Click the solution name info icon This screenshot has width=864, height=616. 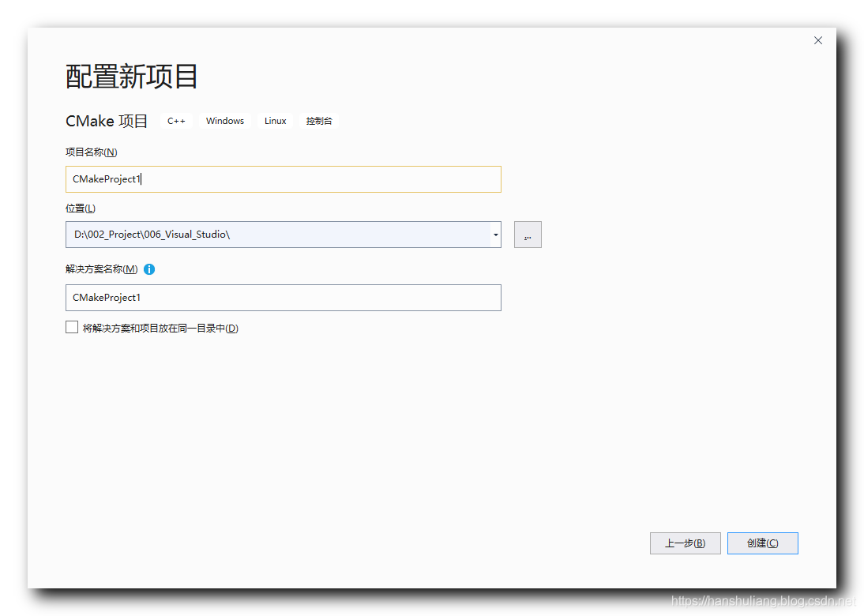149,269
